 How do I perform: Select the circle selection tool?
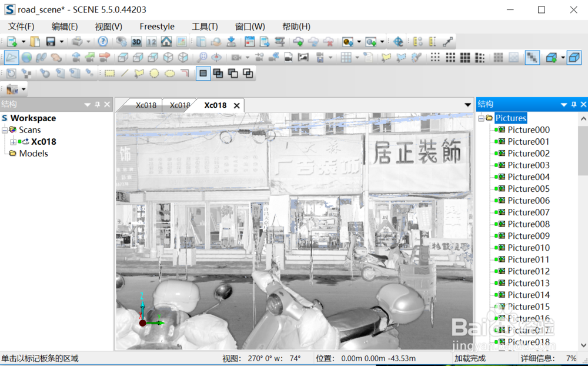154,73
